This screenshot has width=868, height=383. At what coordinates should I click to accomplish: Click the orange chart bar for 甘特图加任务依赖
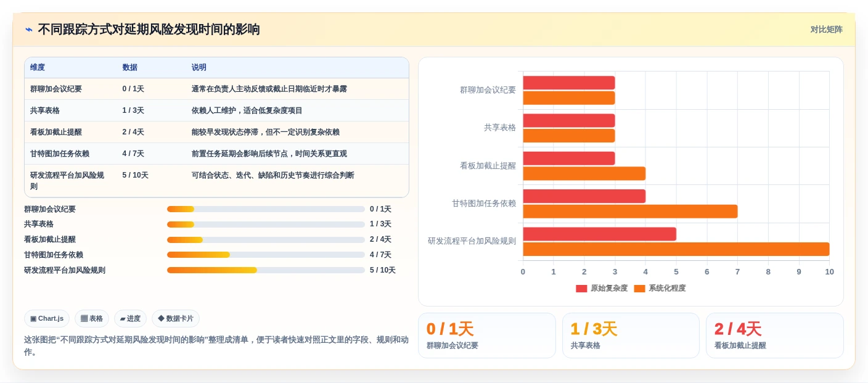point(630,212)
